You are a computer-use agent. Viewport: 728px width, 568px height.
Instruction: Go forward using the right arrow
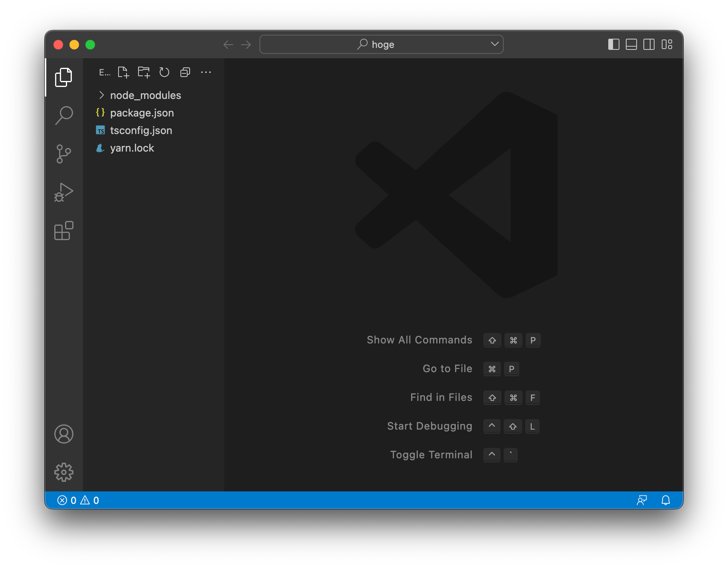point(246,45)
